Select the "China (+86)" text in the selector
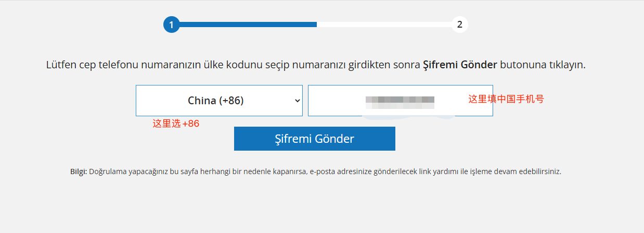The width and height of the screenshot is (644, 233). click(215, 101)
